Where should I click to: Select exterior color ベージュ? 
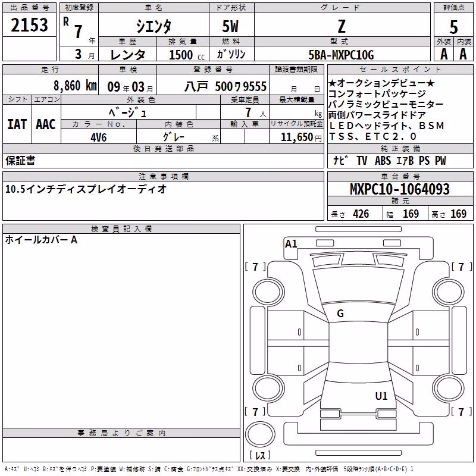pos(128,113)
